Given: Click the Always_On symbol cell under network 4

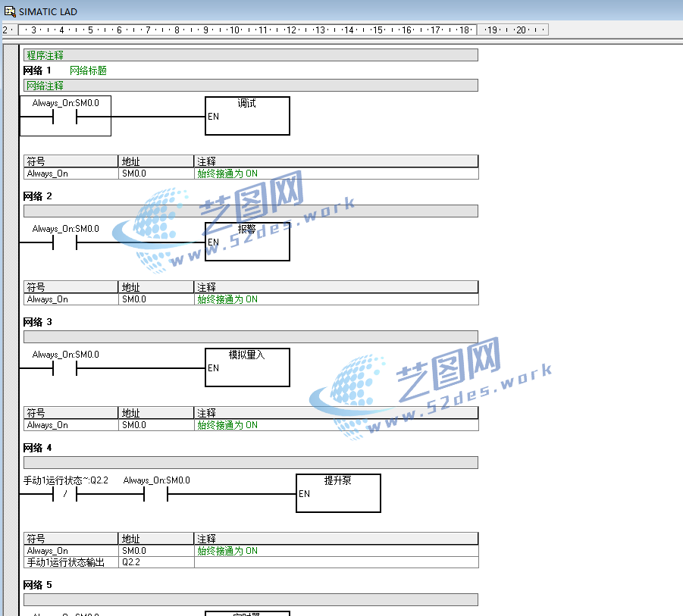Looking at the screenshot, I should (70, 551).
